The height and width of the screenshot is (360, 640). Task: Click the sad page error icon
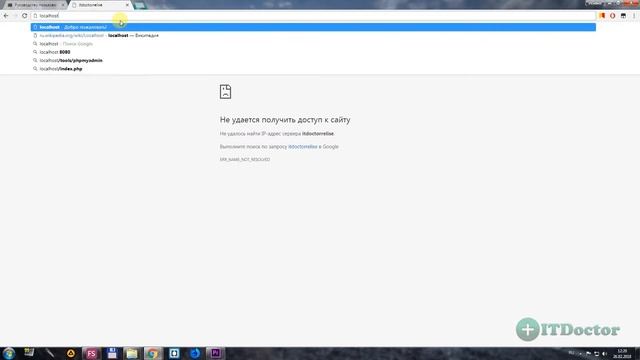point(225,91)
